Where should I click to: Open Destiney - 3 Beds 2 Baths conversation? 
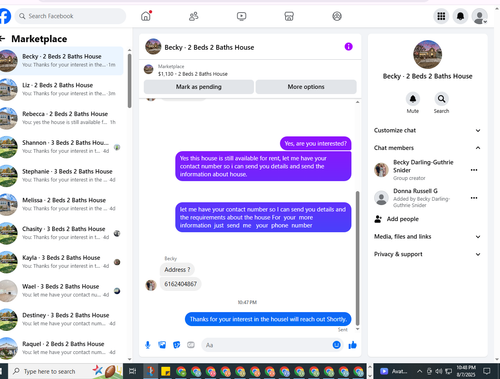pos(62,319)
